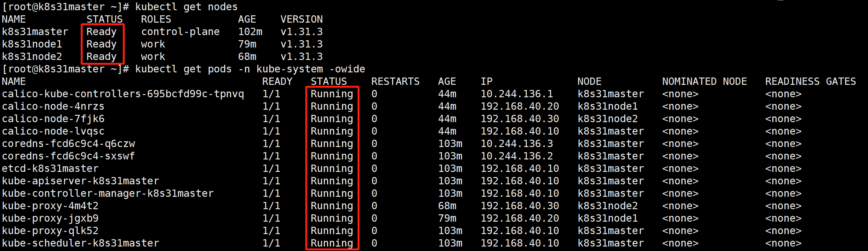The width and height of the screenshot is (868, 251).
Task: Click the Running status of kube-proxy-jgxb9
Action: (332, 218)
